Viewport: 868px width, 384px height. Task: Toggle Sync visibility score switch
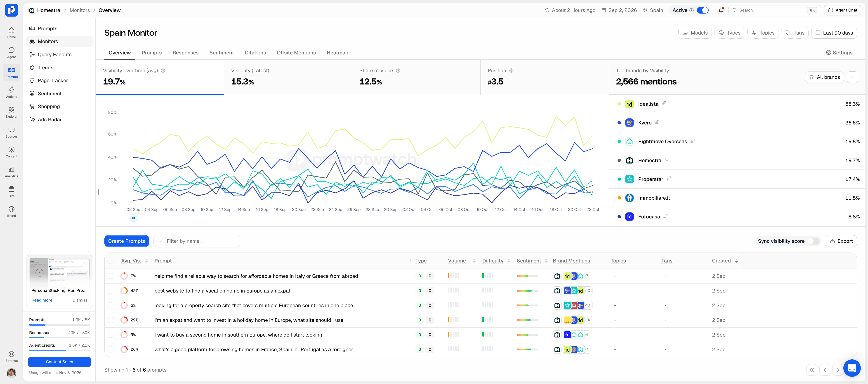pos(814,241)
